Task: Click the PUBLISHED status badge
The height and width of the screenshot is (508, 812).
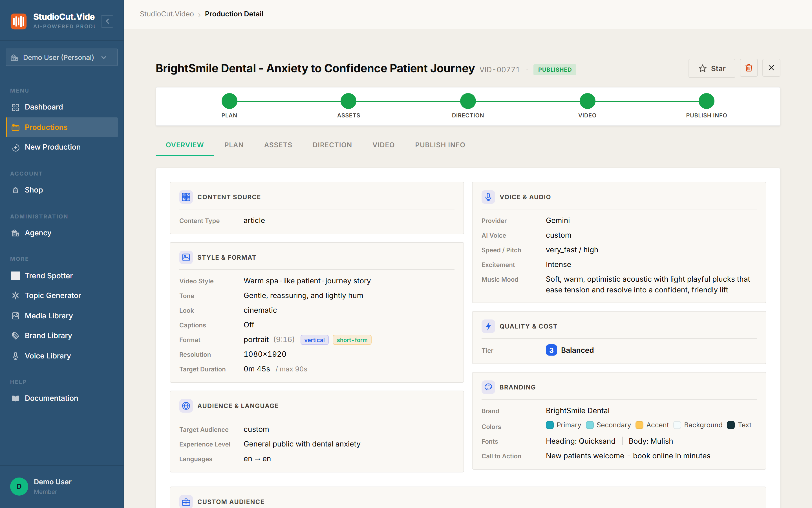Action: tap(555, 69)
